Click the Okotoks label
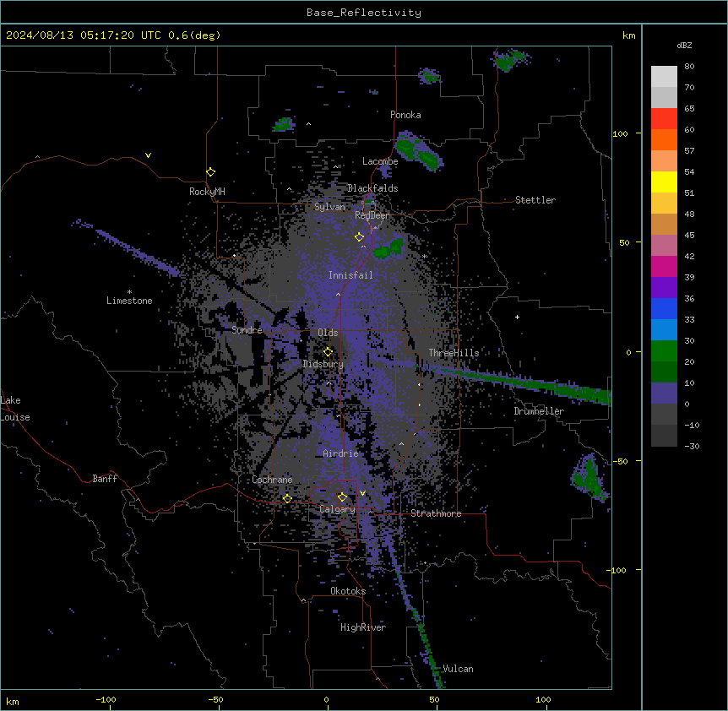The width and height of the screenshot is (728, 711). tap(348, 591)
